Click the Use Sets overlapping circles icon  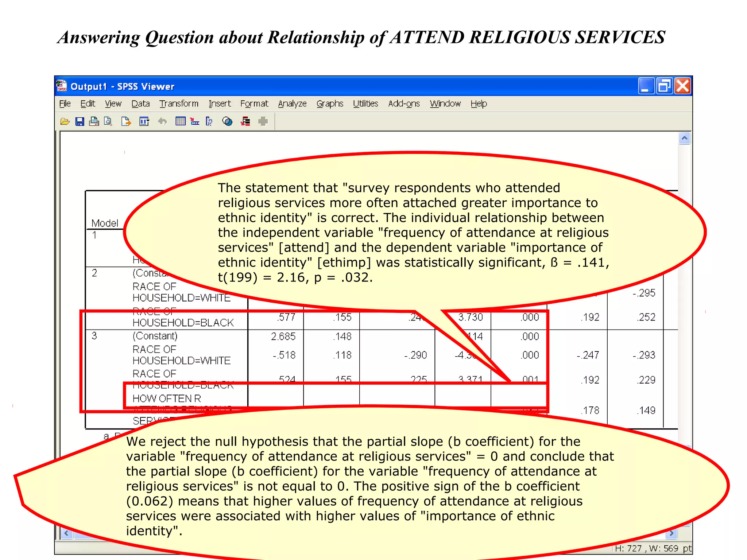227,121
